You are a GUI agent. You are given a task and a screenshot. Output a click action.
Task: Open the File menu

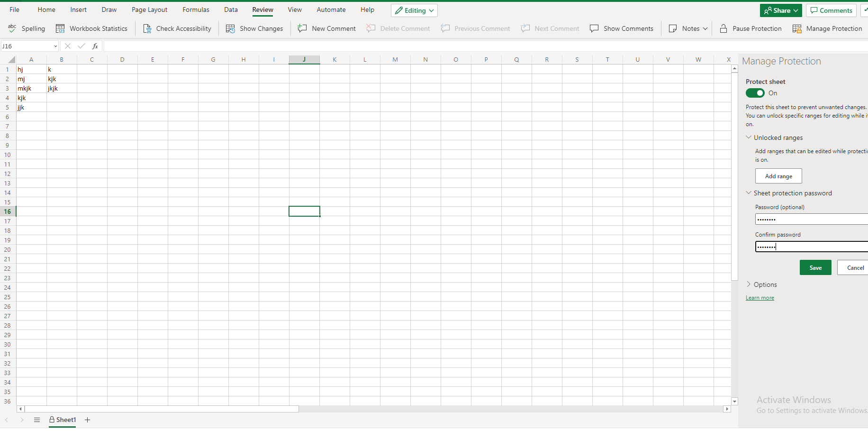15,9
